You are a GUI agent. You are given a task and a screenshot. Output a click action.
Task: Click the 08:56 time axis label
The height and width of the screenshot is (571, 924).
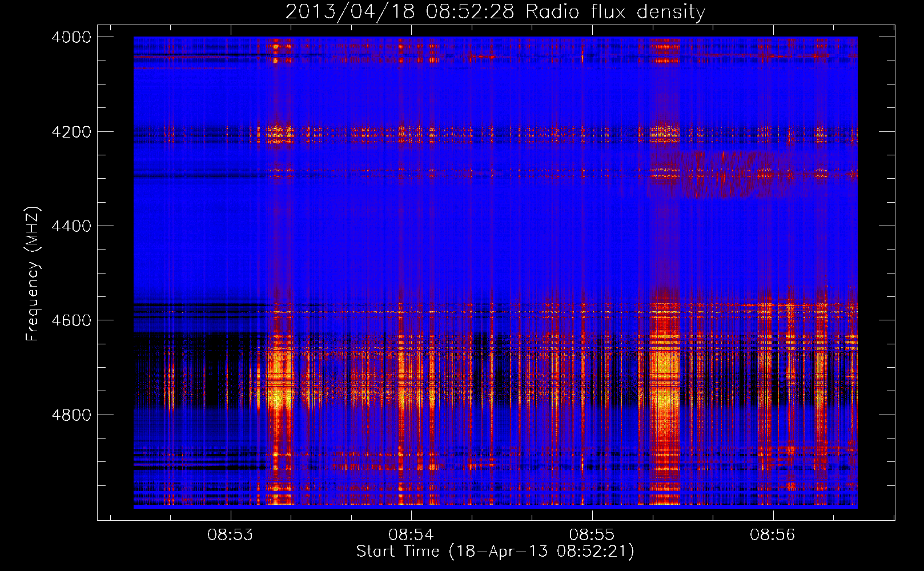pos(773,535)
